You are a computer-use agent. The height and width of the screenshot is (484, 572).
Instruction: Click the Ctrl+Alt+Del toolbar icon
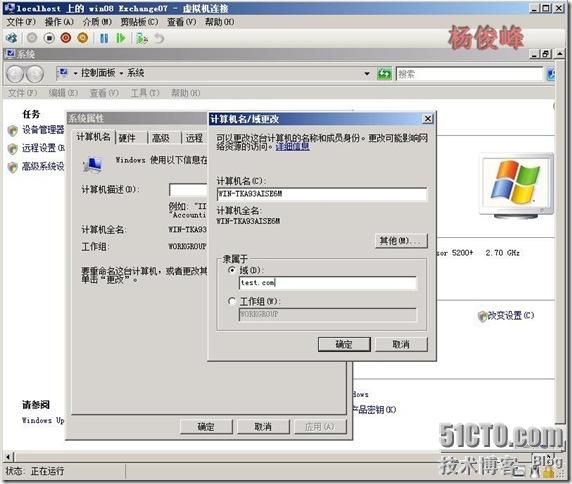coord(11,38)
